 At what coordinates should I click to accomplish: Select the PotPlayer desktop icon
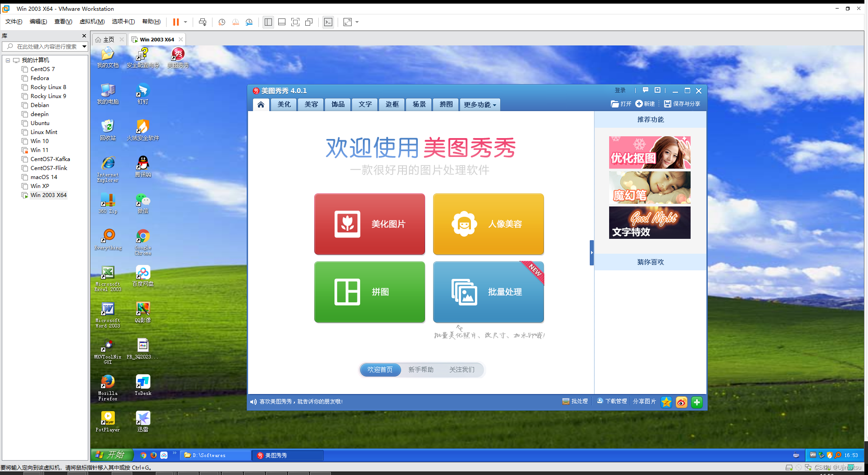[108, 422]
